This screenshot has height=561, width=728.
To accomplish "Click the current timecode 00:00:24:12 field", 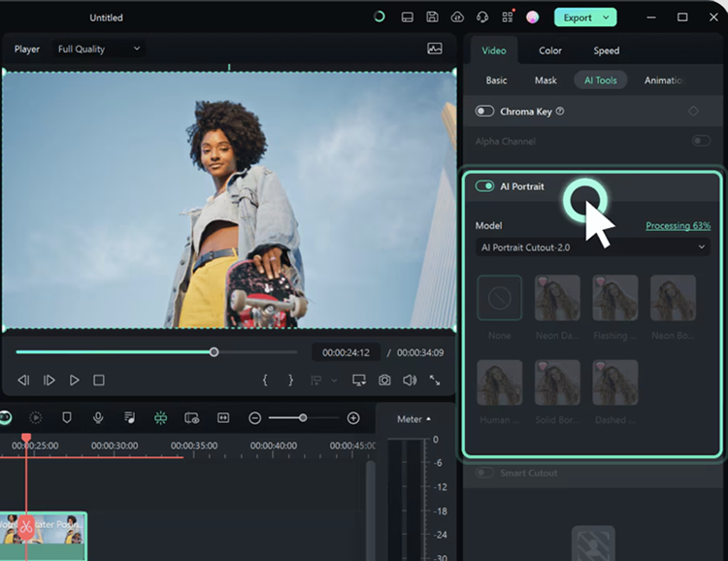I will 346,352.
